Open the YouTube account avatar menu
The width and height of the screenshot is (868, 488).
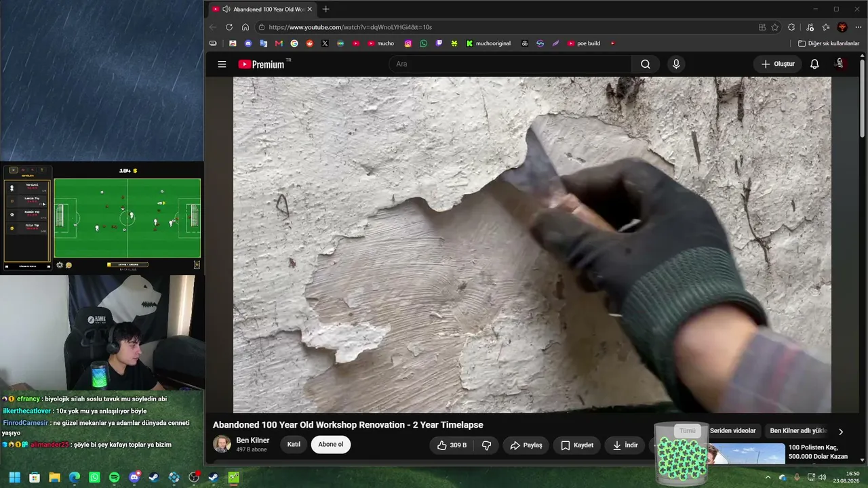pos(840,64)
